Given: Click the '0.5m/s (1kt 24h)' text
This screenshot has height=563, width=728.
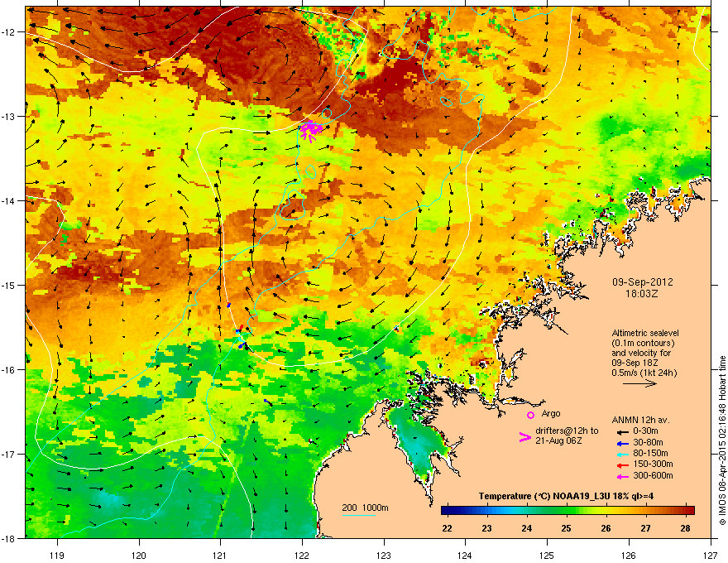Looking at the screenshot, I should click(644, 373).
